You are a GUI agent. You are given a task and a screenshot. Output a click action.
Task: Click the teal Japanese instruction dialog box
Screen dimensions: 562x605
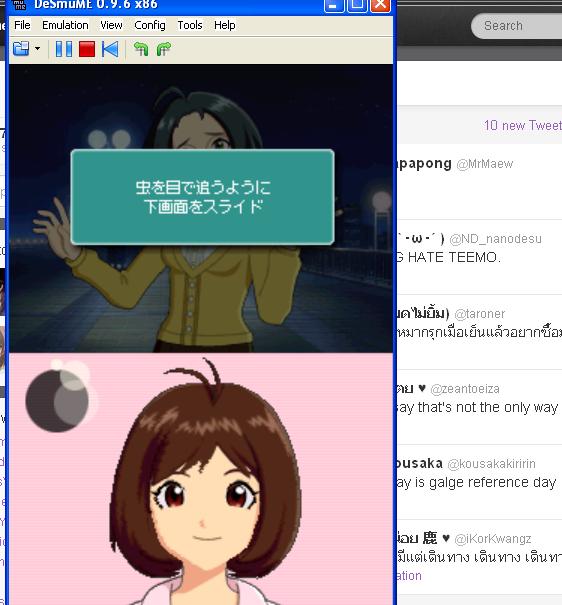point(203,197)
